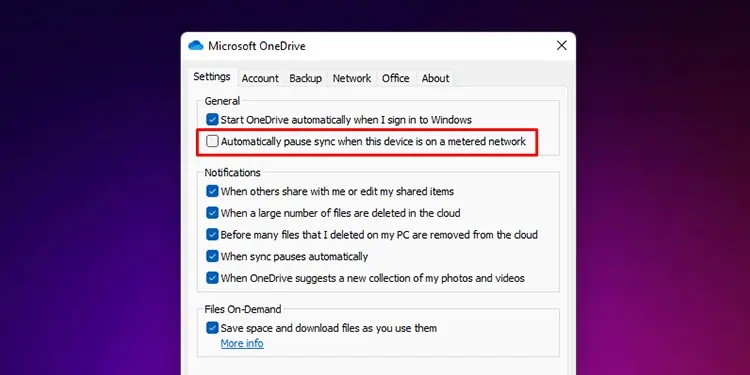Screen dimensions: 750x375
Task: Open the Backup tab
Action: [305, 78]
